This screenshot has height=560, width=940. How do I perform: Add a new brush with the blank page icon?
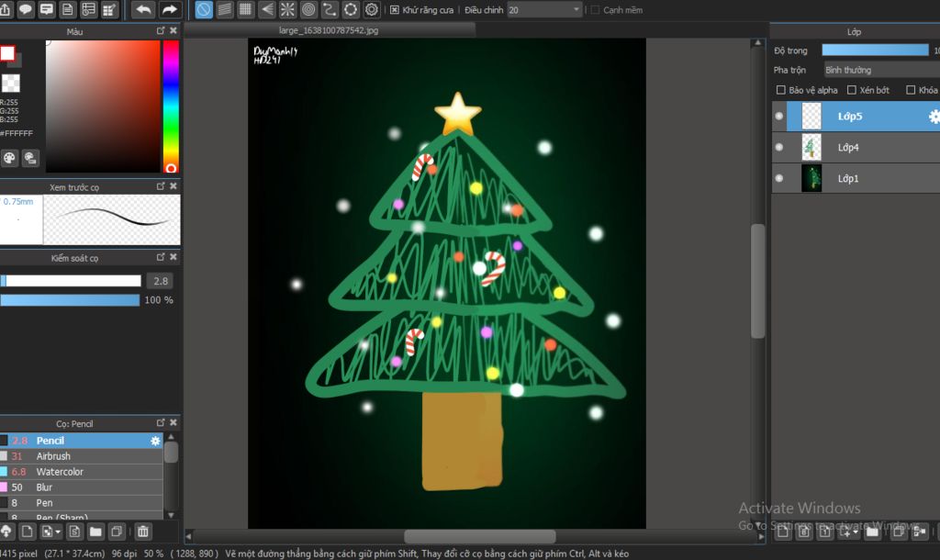click(x=27, y=532)
